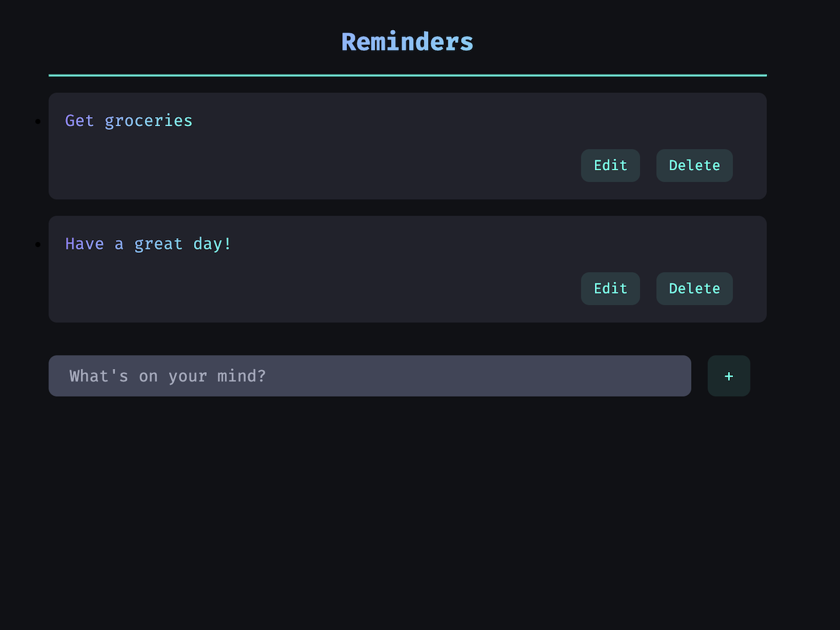Select the bullet point next to Get groceries
Image resolution: width=840 pixels, height=630 pixels.
tap(36, 122)
